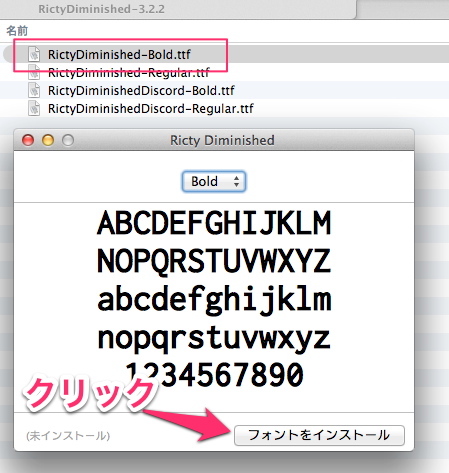Click the Ricty Diminished window title

click(222, 140)
